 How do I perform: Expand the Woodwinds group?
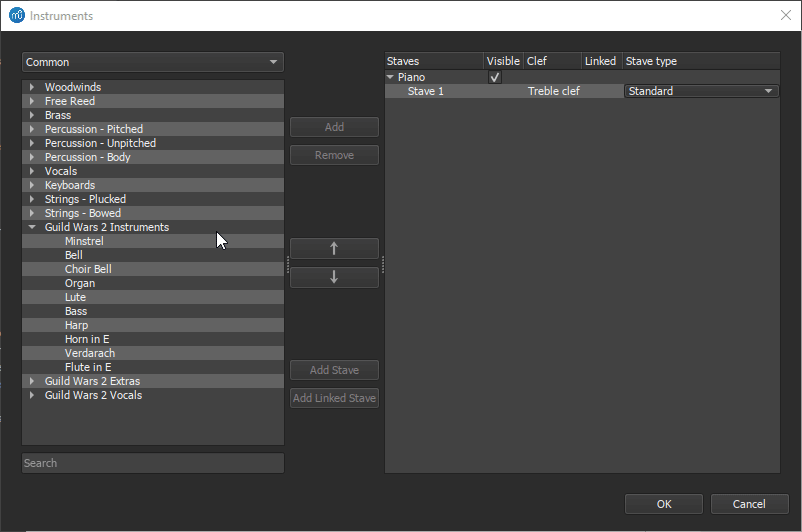32,87
